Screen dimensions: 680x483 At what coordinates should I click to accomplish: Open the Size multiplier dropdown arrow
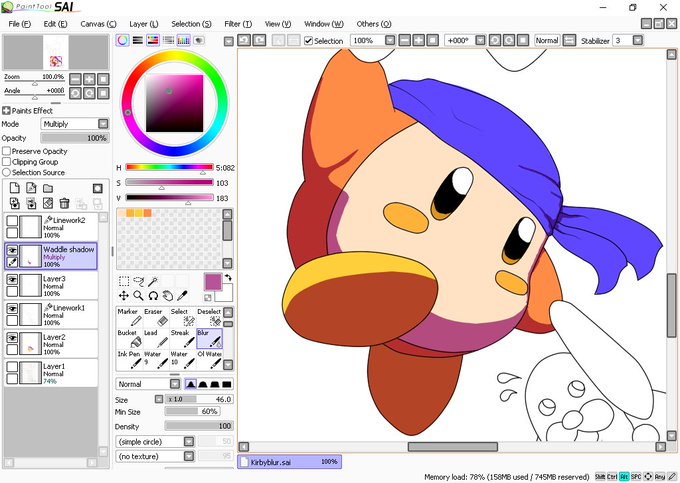159,399
